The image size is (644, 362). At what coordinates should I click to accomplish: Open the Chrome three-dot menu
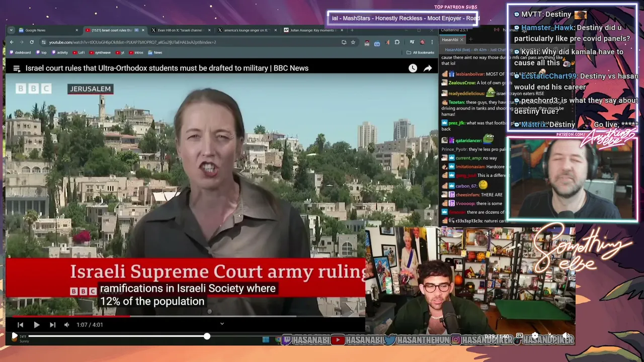(x=432, y=42)
